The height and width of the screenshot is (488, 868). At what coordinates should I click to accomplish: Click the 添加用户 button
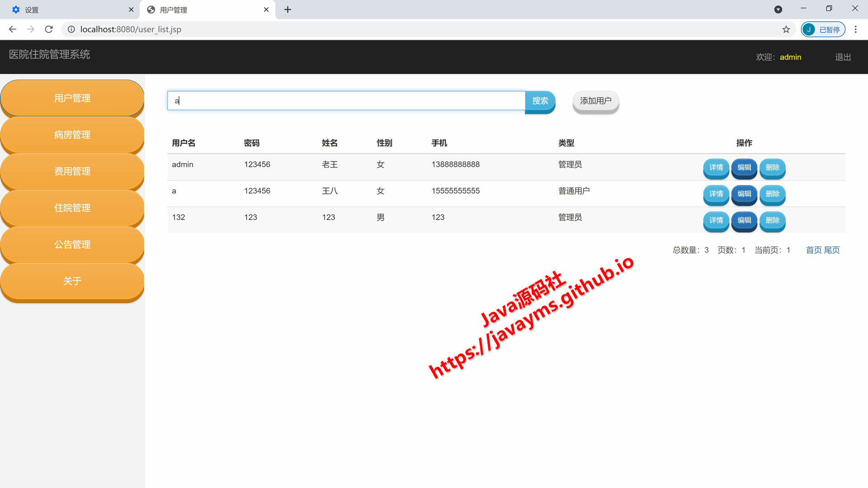tap(595, 101)
